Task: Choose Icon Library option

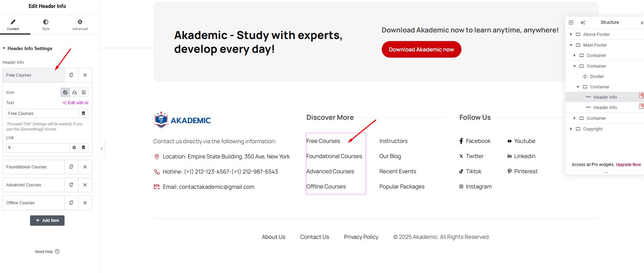Action: tap(84, 92)
